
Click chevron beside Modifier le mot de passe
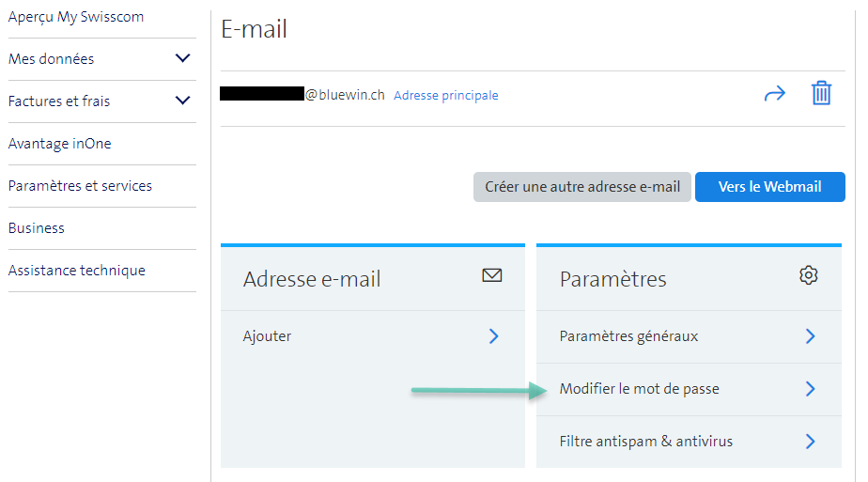point(810,389)
